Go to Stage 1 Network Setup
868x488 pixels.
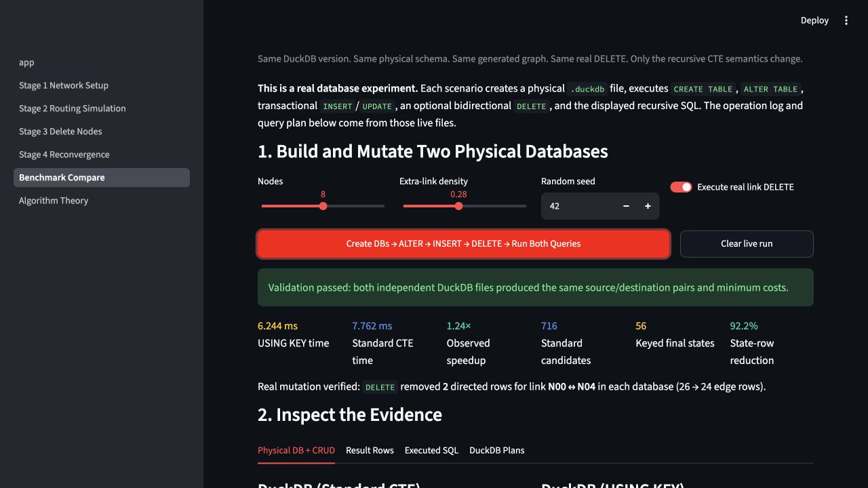(102, 85)
